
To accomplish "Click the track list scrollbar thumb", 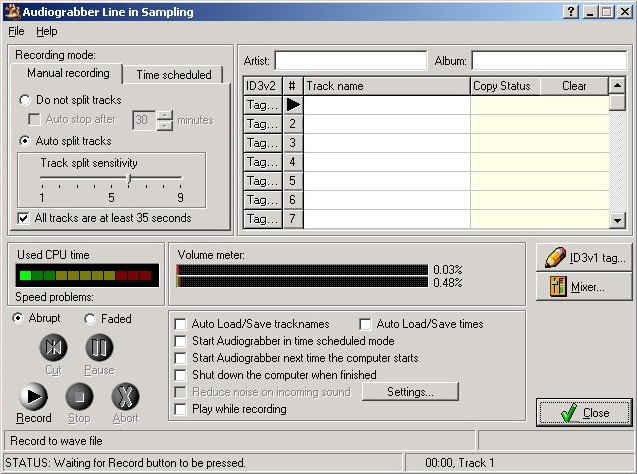I will pyautogui.click(x=617, y=102).
